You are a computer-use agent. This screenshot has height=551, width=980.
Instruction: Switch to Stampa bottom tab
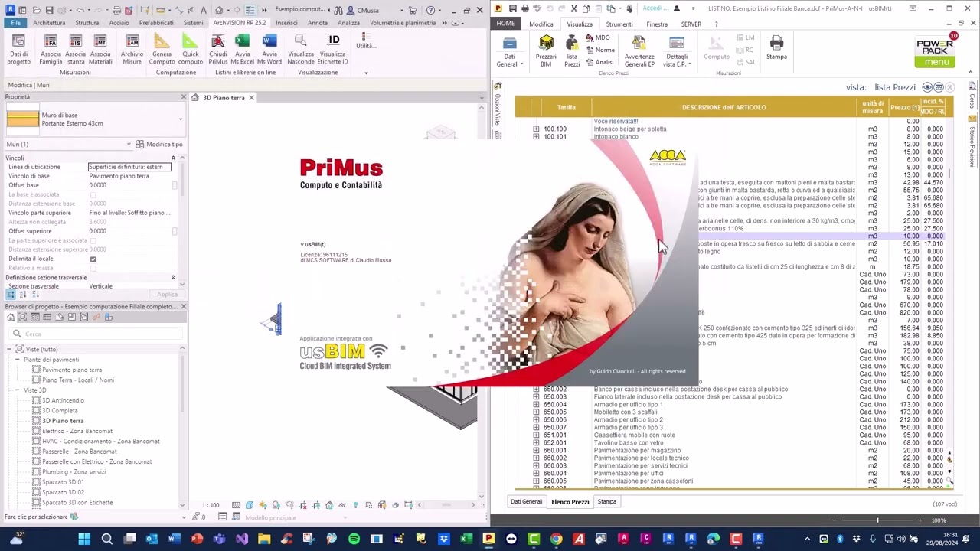click(x=607, y=502)
